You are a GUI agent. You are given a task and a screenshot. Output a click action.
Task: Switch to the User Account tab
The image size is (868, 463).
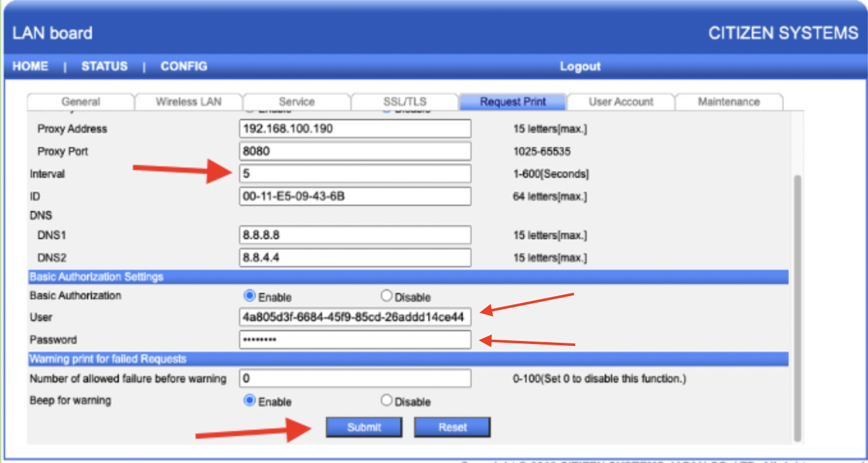pyautogui.click(x=621, y=102)
